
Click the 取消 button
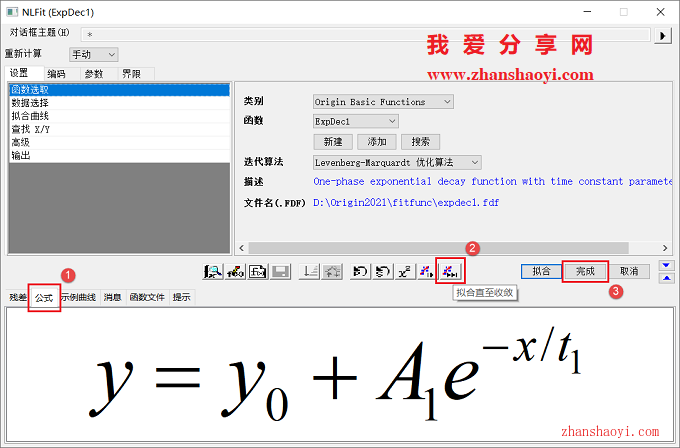point(629,271)
